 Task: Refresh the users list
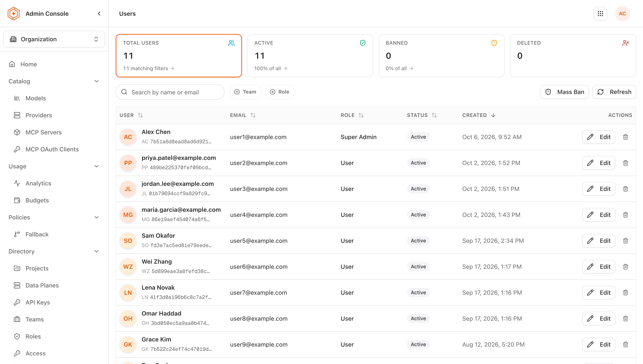pyautogui.click(x=614, y=92)
